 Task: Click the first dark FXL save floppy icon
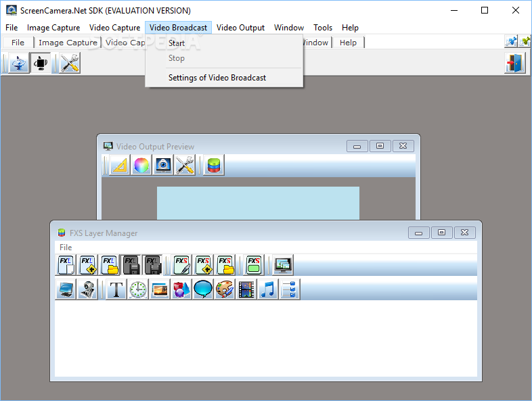[x=131, y=264]
